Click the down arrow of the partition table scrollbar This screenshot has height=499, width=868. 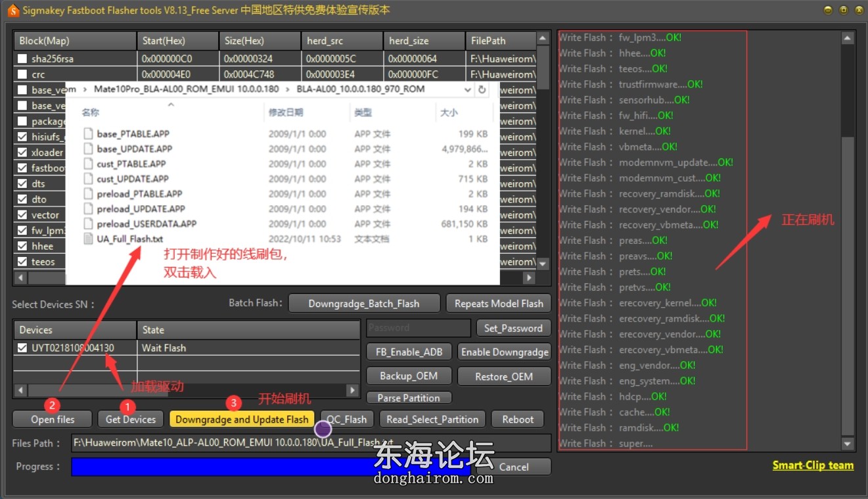[x=543, y=264]
